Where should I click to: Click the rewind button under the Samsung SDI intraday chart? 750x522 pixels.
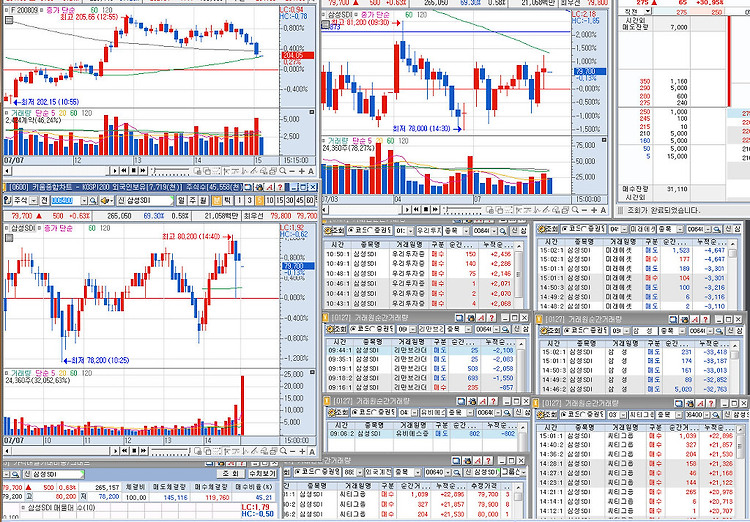[124, 451]
